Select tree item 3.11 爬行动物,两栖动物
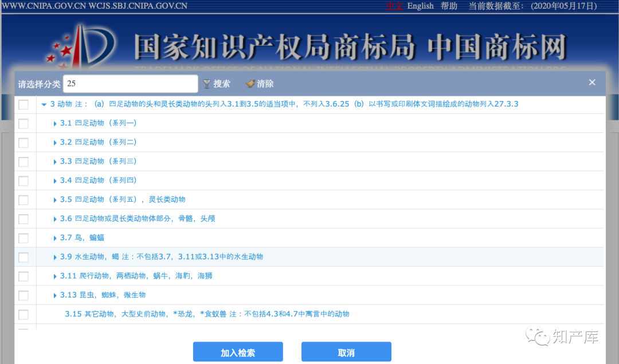 (136, 276)
